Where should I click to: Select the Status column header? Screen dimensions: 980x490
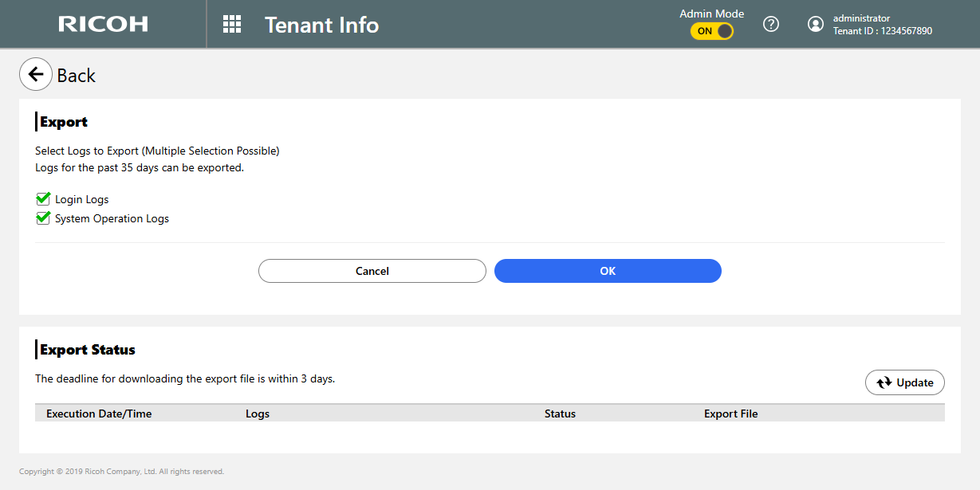[560, 414]
